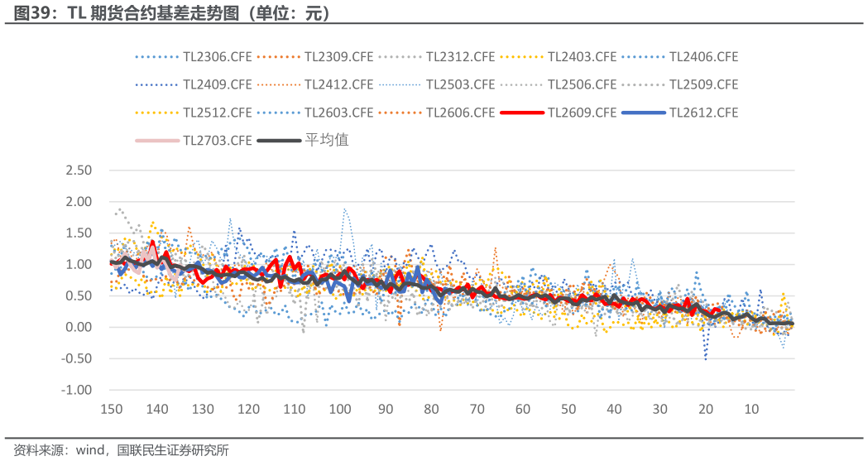Click the y-axis label 0.50
Viewport: 868px width, 461px height.
[79, 296]
